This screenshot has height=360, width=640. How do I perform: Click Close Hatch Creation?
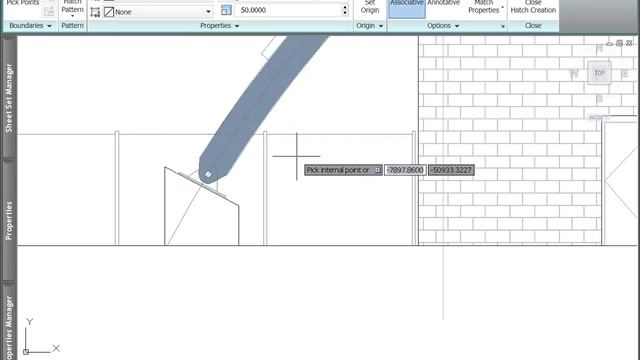point(533,7)
